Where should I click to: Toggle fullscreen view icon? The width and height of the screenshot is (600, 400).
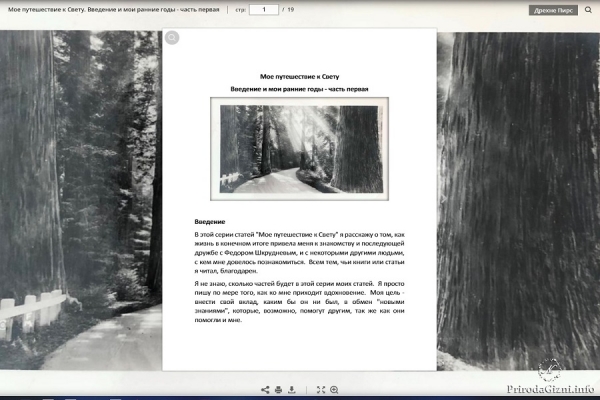pos(321,390)
